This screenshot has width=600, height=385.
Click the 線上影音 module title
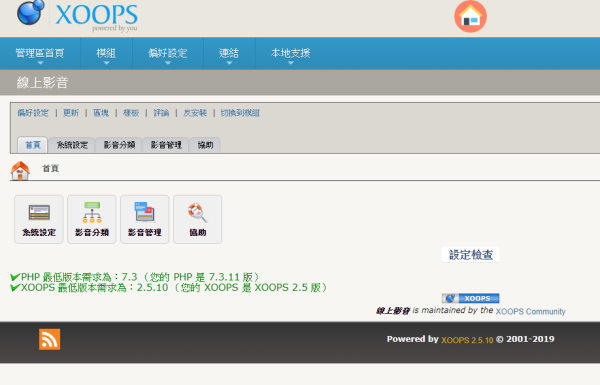(x=42, y=82)
